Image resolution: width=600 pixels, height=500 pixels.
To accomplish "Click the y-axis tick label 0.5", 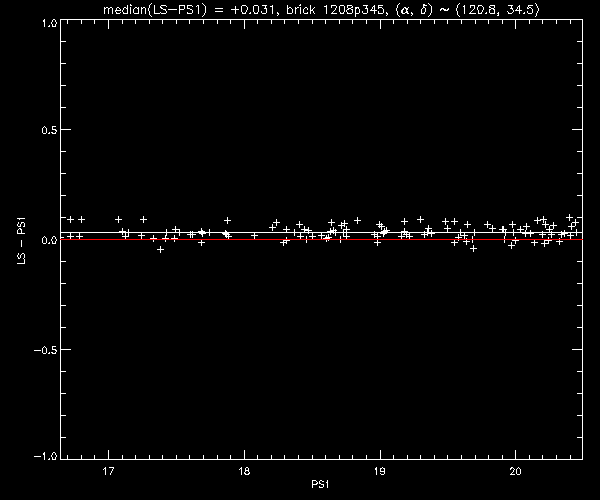I will [x=49, y=130].
